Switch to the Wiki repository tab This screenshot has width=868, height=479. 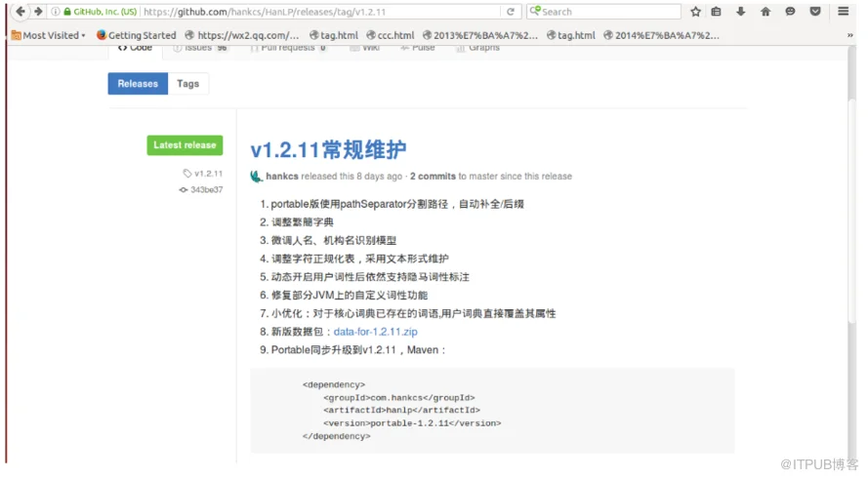pyautogui.click(x=365, y=49)
